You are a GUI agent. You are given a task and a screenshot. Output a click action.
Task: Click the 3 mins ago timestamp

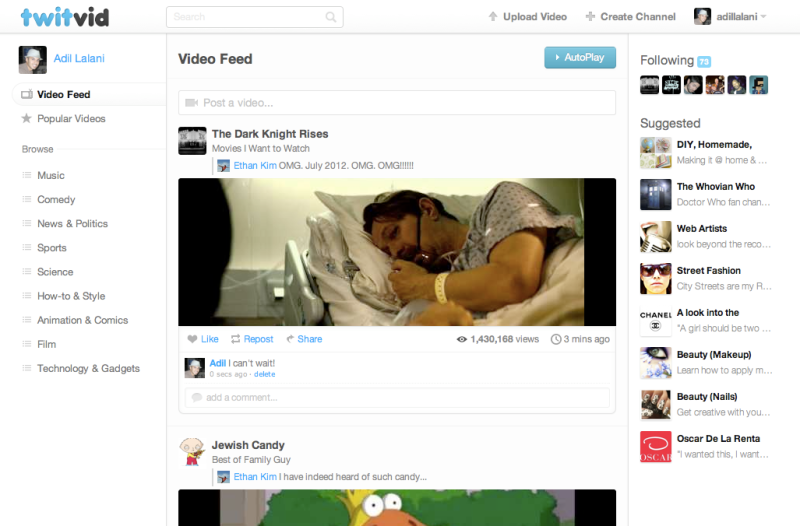(x=581, y=339)
